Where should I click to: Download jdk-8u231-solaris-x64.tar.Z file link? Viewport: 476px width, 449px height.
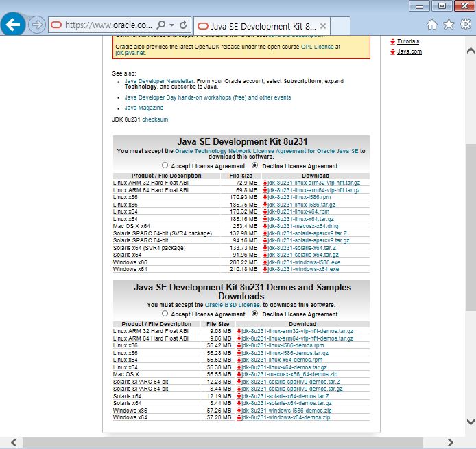click(x=302, y=248)
